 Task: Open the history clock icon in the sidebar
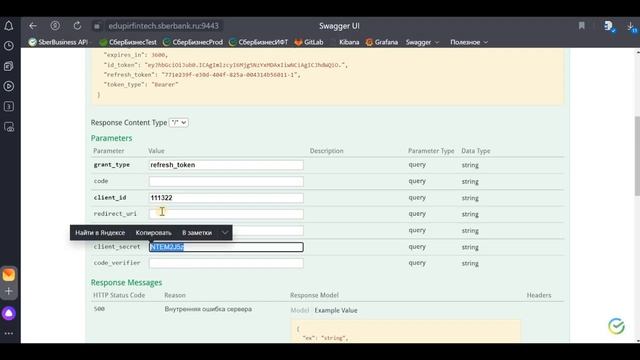9,46
